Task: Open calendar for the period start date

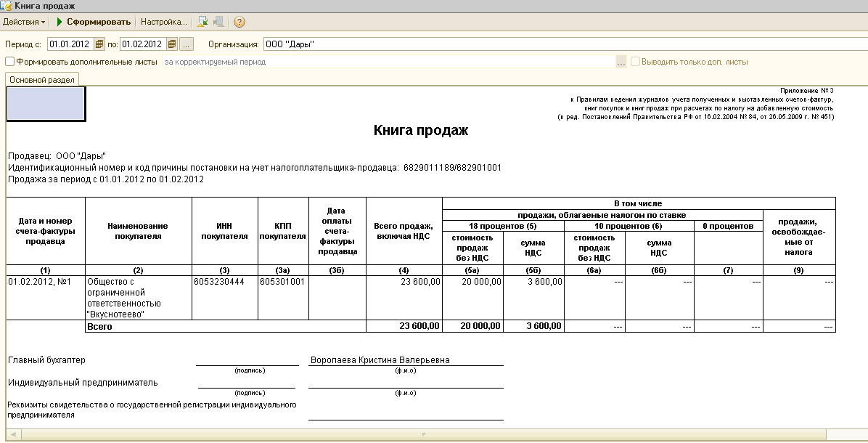Action: [x=99, y=44]
